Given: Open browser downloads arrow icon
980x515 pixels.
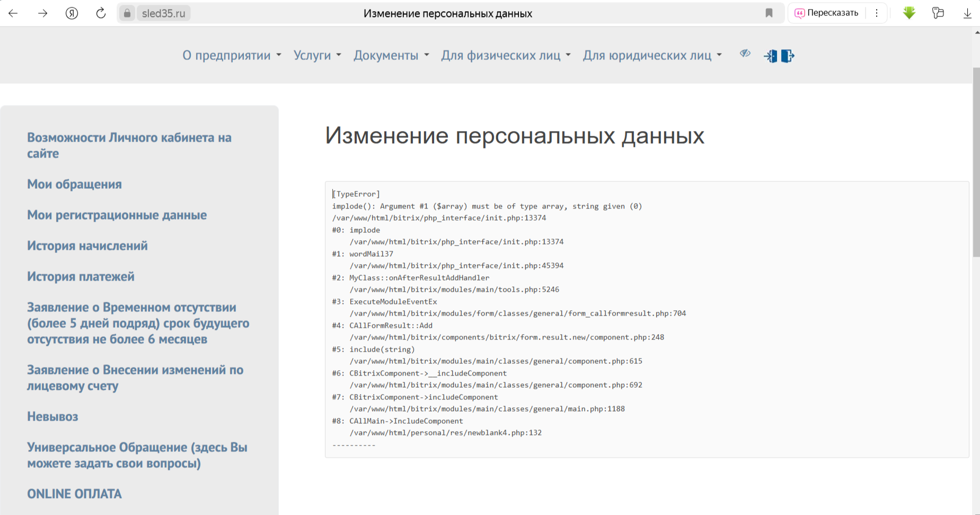Looking at the screenshot, I should (x=967, y=13).
